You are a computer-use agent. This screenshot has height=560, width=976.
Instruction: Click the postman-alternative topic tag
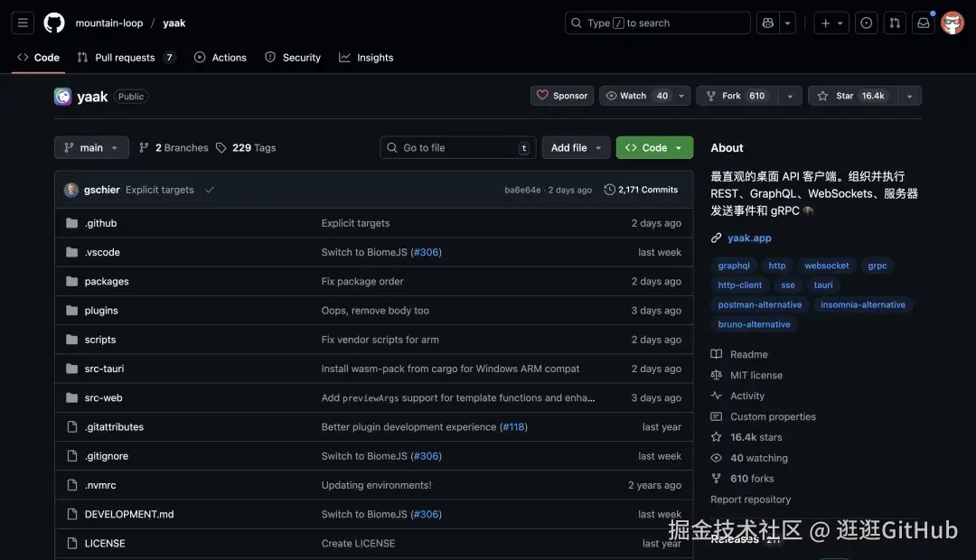click(759, 305)
